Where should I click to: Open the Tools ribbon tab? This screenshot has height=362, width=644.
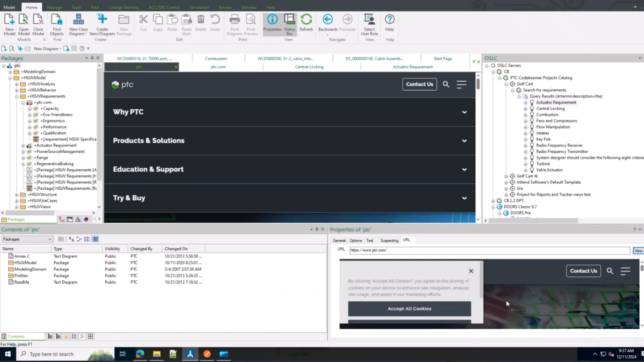point(76,7)
